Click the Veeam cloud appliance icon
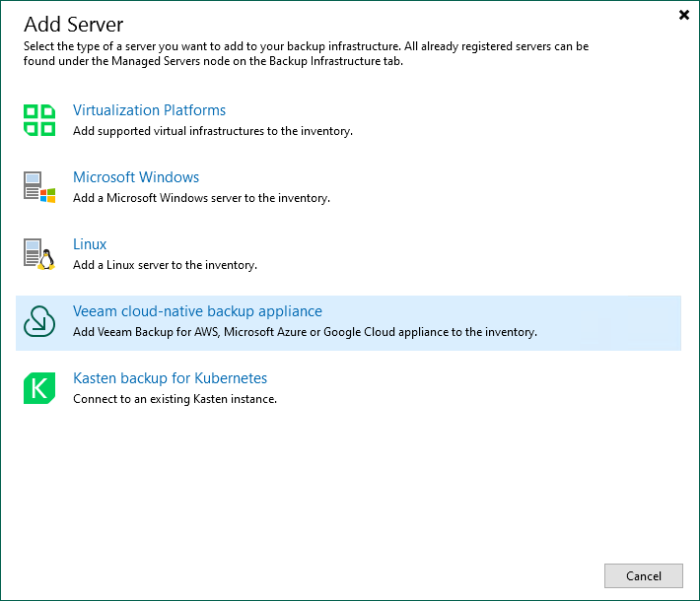Image resolution: width=700 pixels, height=601 pixels. pos(39,321)
